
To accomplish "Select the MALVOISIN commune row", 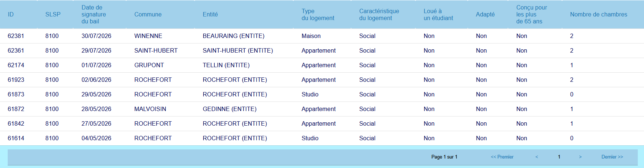I will (322, 109).
